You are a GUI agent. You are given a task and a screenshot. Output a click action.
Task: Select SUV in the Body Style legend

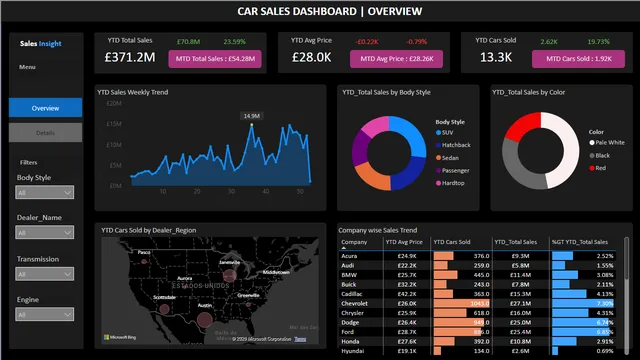point(444,133)
